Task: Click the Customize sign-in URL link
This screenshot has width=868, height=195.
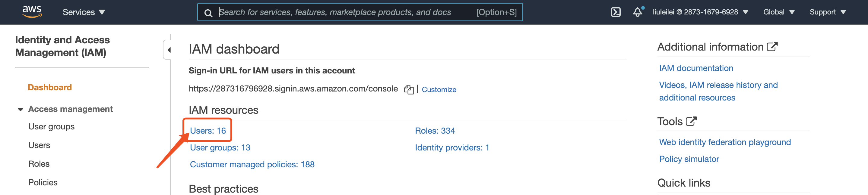Action: pyautogui.click(x=439, y=90)
